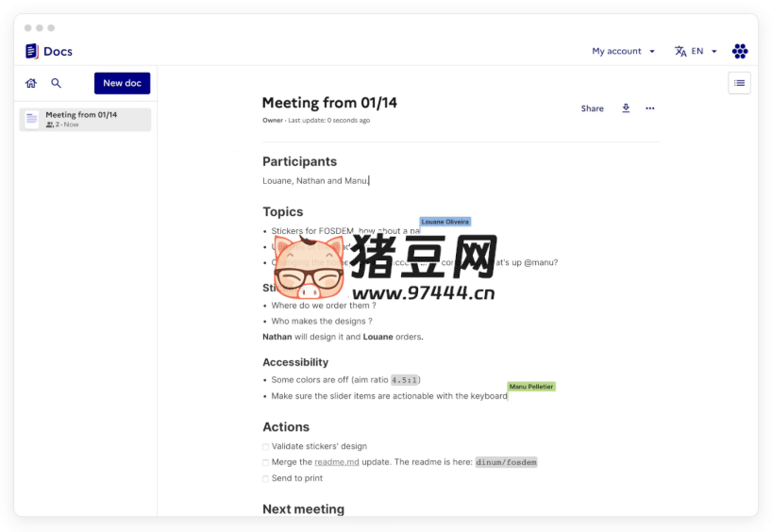772x532 pixels.
Task: Open the app grid launcher icon
Action: click(740, 51)
